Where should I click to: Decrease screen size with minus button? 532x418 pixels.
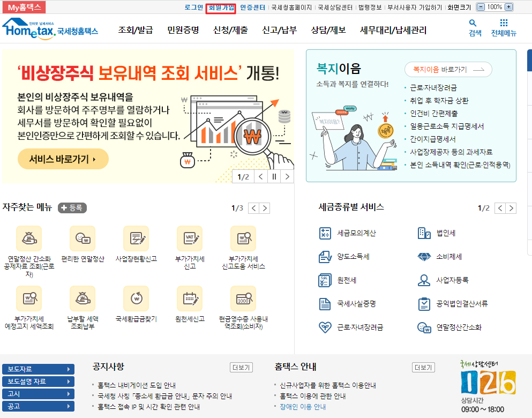coord(481,7)
